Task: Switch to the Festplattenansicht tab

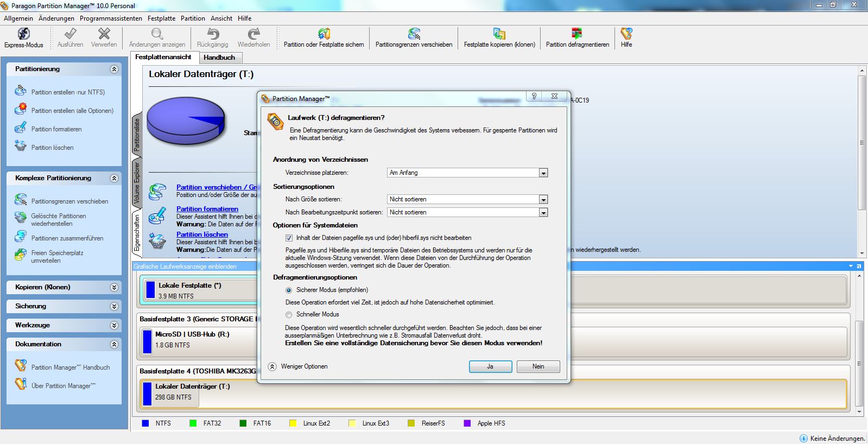Action: (163, 57)
